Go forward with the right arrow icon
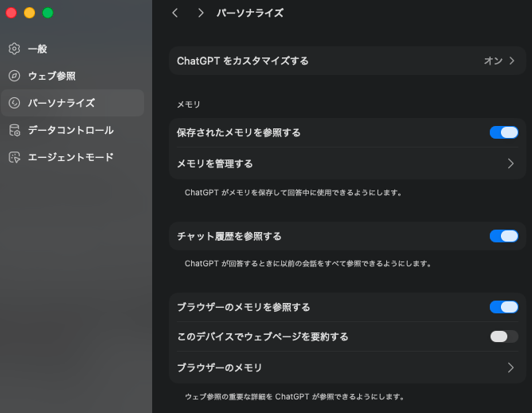The height and width of the screenshot is (413, 532). pos(201,13)
